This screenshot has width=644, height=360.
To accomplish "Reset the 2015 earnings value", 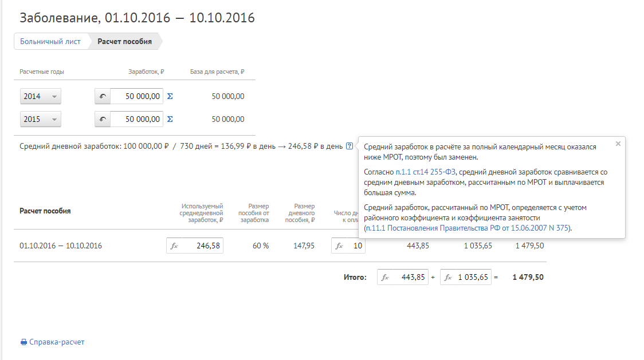I will tap(103, 120).
